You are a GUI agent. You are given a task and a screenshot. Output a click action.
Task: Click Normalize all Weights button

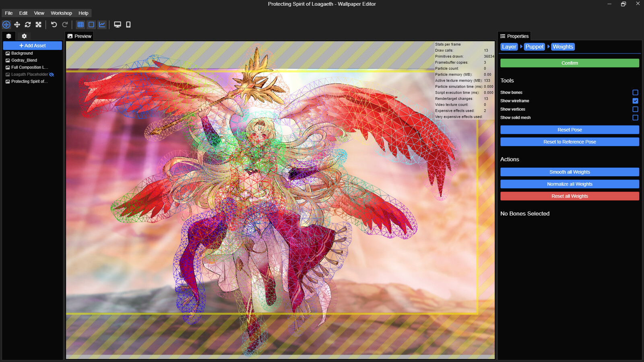coord(570,184)
